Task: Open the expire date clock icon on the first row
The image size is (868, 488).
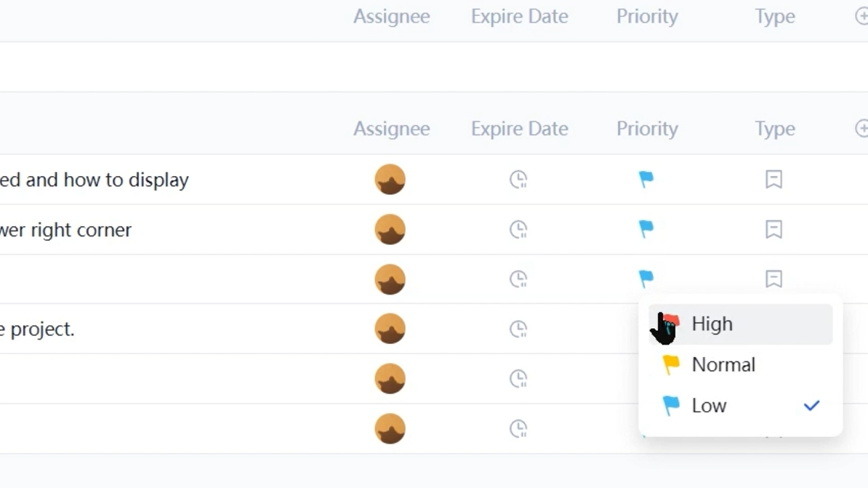Action: tap(519, 180)
